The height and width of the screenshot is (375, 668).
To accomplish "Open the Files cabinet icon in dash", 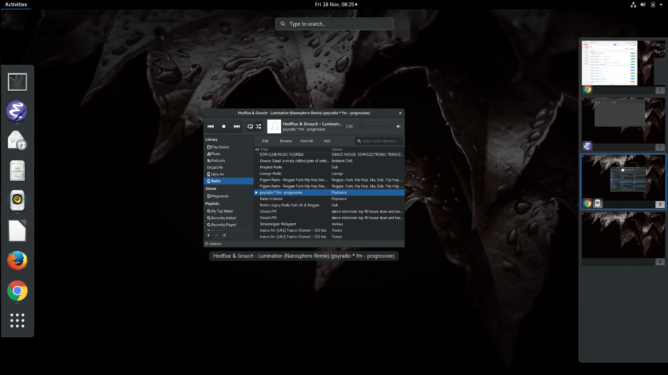I will tap(17, 170).
